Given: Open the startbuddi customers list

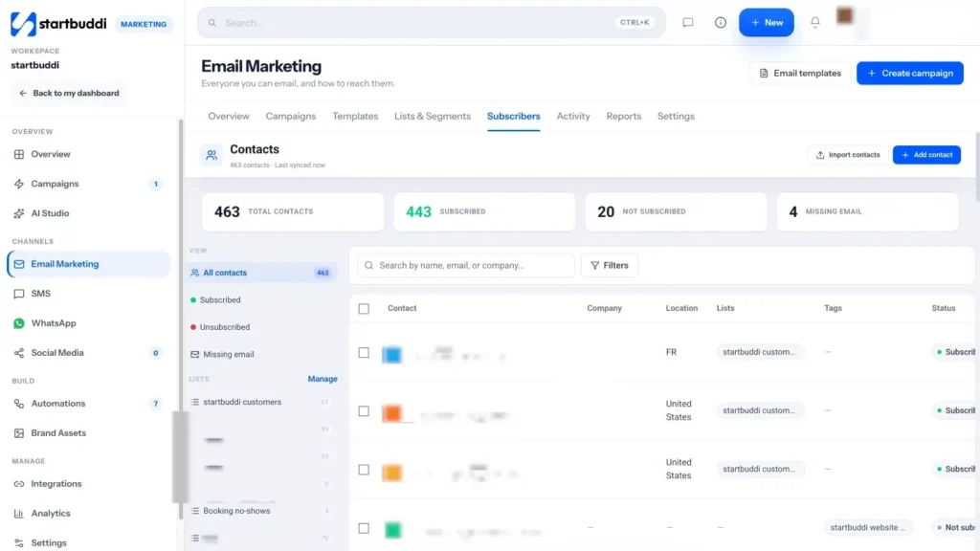Looking at the screenshot, I should coord(262,403).
